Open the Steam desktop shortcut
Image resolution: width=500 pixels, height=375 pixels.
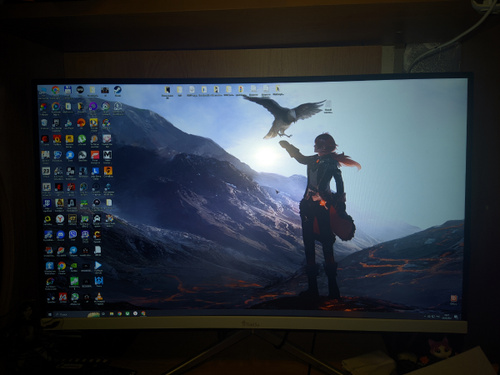coord(117,90)
